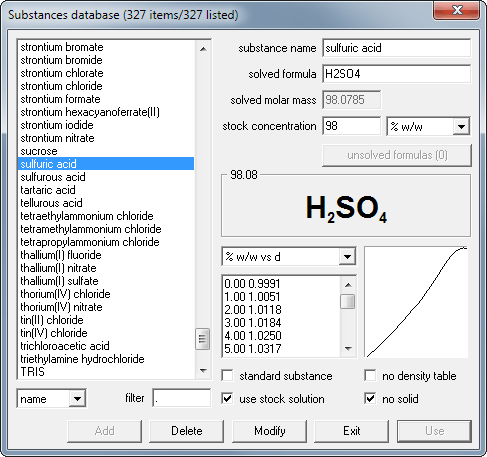487x457 pixels.
Task: Click the density table scroll-up arrow
Action: pos(348,285)
